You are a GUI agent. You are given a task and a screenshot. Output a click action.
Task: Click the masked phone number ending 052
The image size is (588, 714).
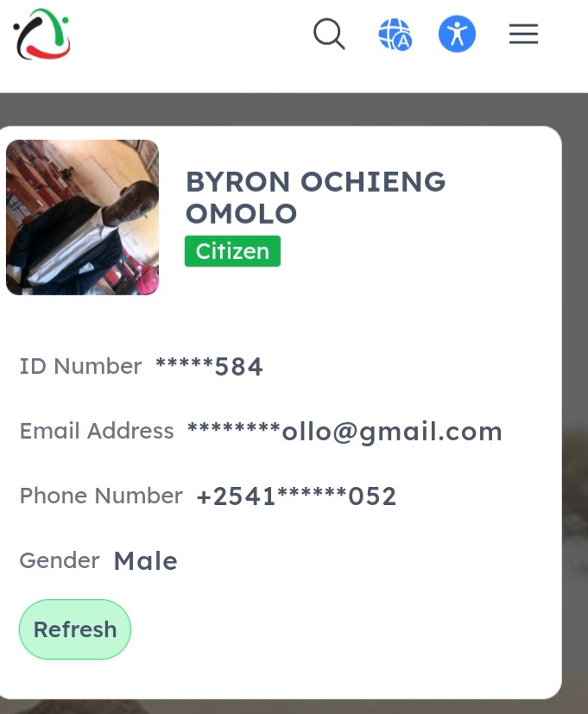pos(296,496)
